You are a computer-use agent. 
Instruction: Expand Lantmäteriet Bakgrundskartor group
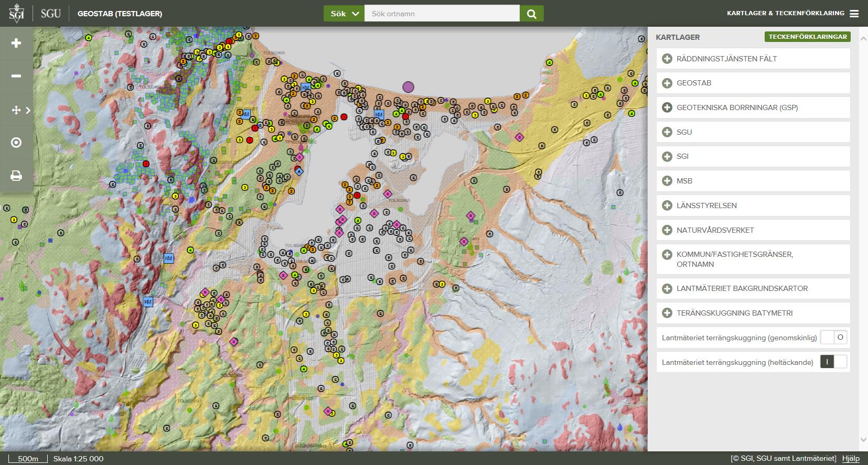(x=753, y=288)
